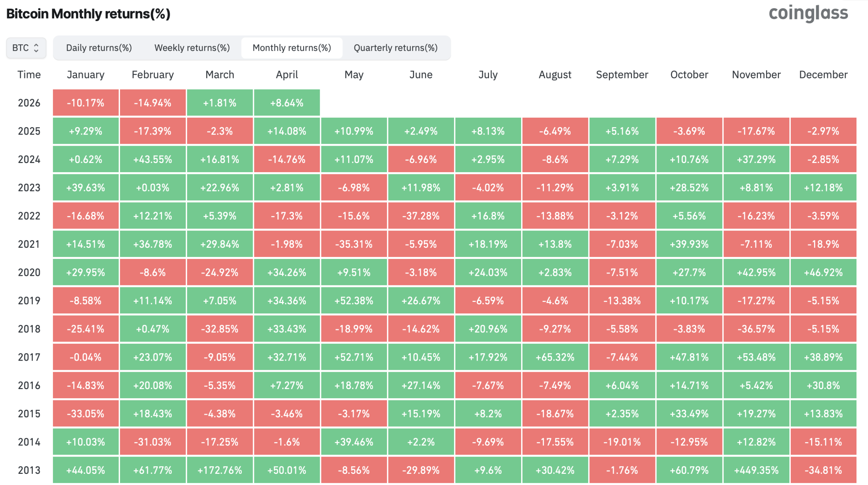Image resolution: width=868 pixels, height=485 pixels.
Task: Click the +65.32% August 2017 cell
Action: tap(555, 357)
